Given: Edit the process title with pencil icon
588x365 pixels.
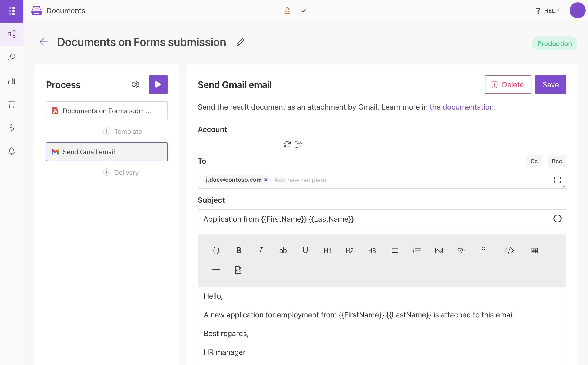Looking at the screenshot, I should (x=240, y=42).
